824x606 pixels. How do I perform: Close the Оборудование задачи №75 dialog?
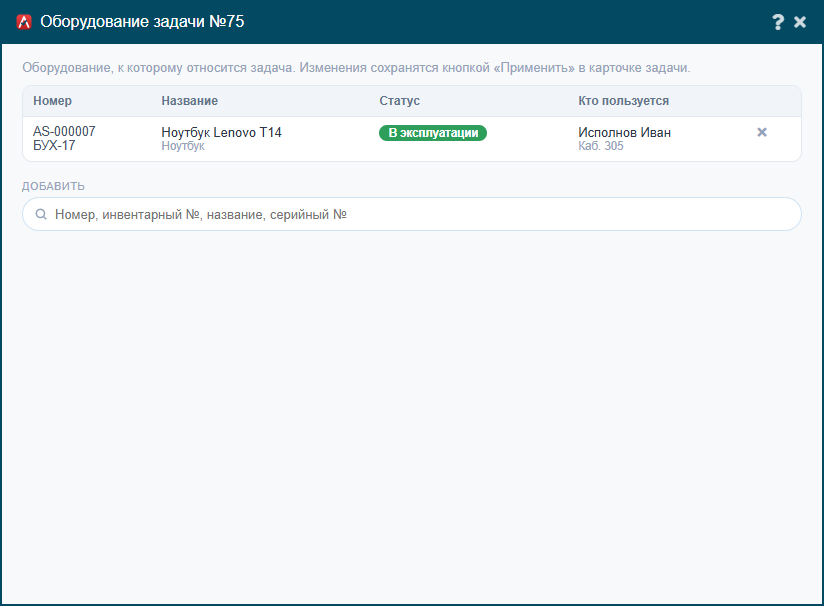pos(800,22)
